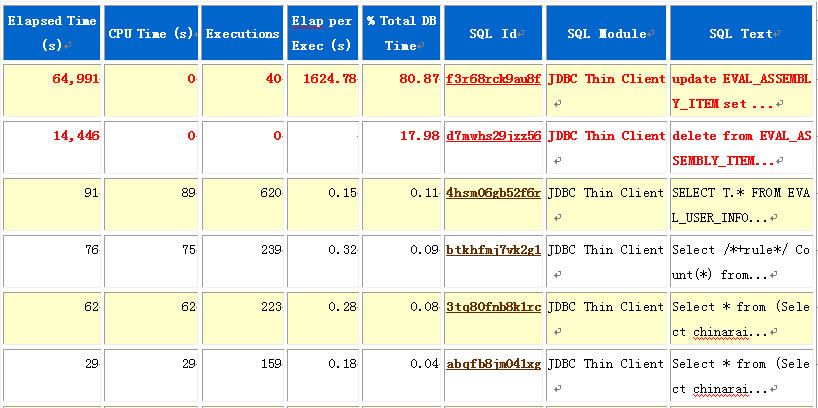Click the 4hsm06gb52f6r SQL Id link
This screenshot has height=408, width=818.
493,193
